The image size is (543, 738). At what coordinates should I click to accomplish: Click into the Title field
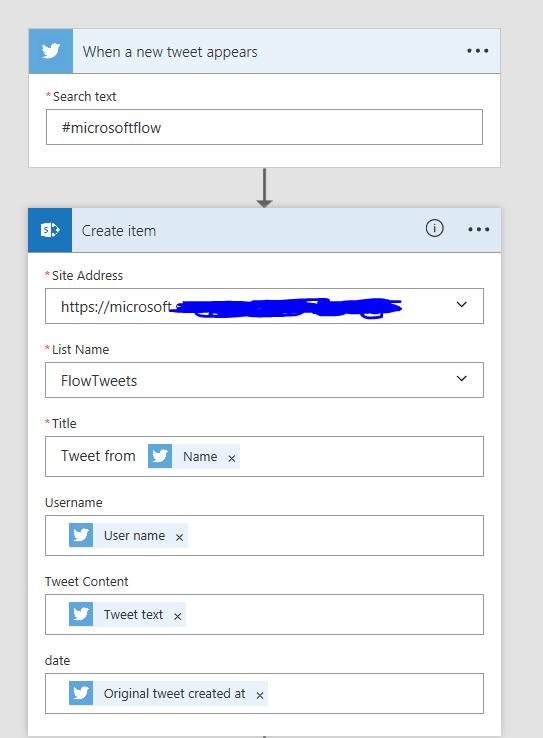click(264, 457)
